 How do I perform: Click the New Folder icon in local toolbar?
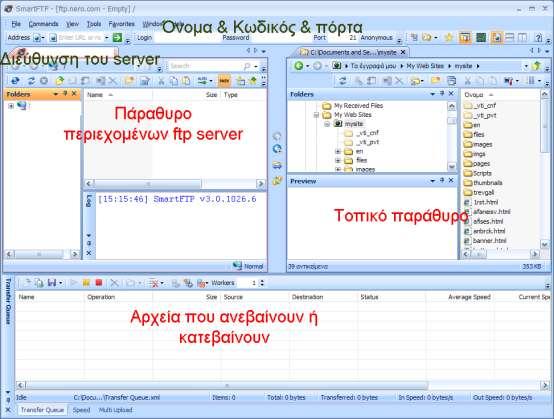coord(435,81)
